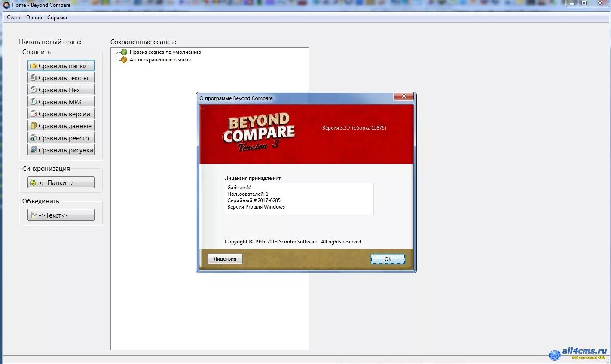Expand Правка сеанса по умолчанию tree node
This screenshot has width=611, height=364.
pyautogui.click(x=116, y=52)
